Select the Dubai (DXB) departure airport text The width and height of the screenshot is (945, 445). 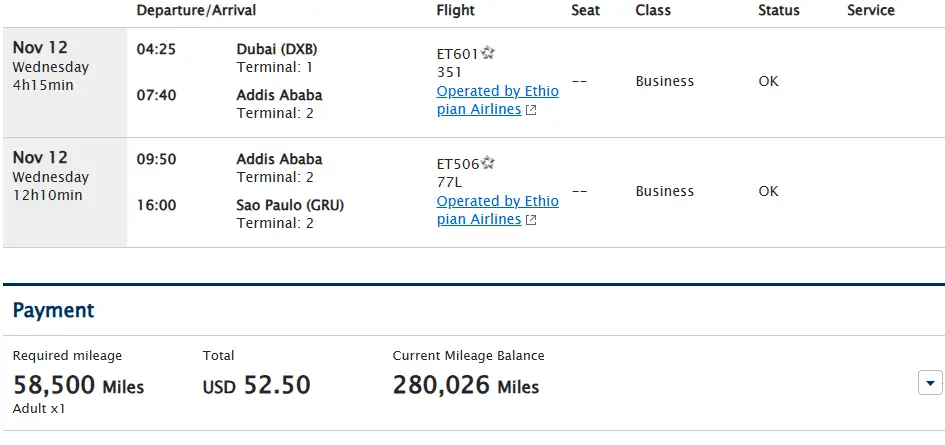[277, 49]
